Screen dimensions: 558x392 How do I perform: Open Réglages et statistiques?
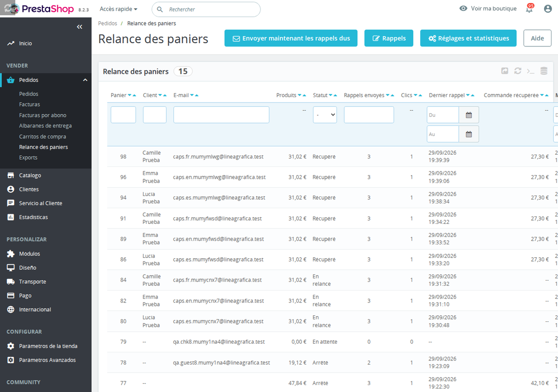[x=468, y=38]
